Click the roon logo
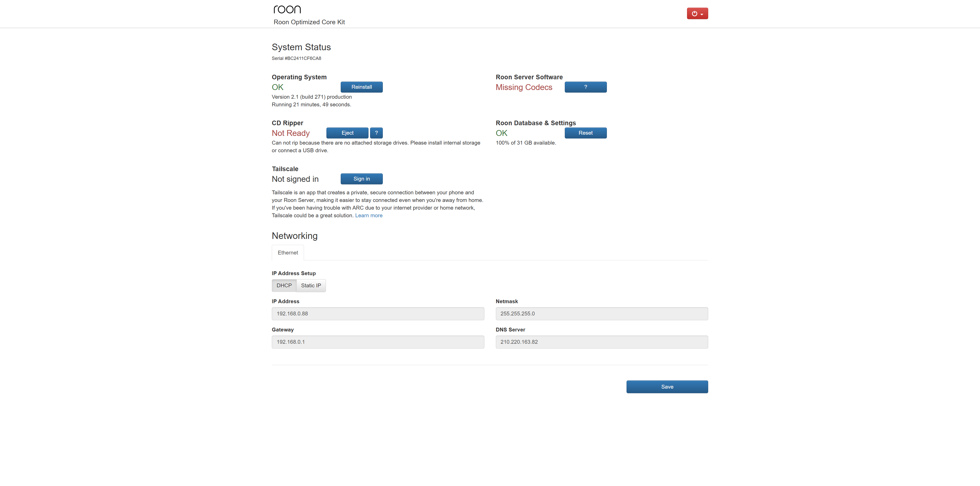980x486 pixels. click(287, 9)
